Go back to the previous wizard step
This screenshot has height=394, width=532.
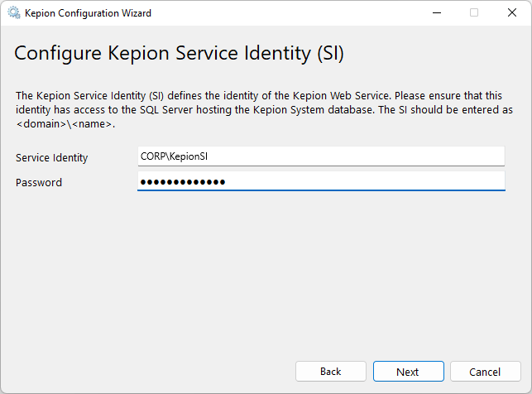(x=331, y=372)
